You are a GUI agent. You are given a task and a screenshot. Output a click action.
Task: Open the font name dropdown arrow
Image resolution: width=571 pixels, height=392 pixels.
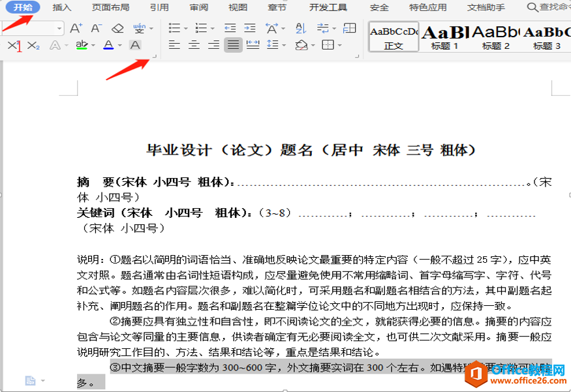click(x=59, y=29)
